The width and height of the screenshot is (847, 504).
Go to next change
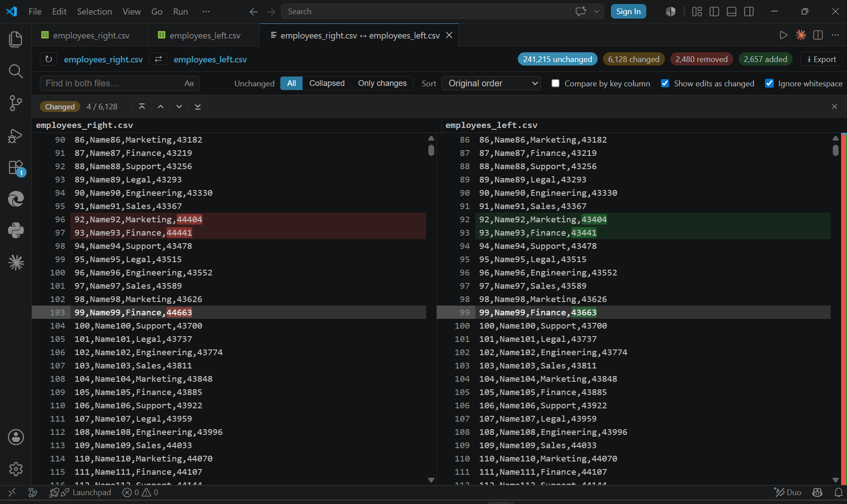179,106
